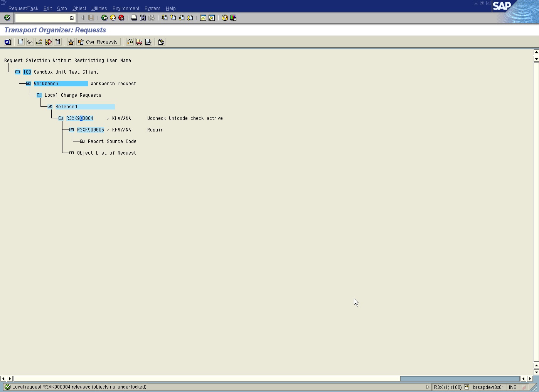The width and height of the screenshot is (539, 392).
Task: Click the Help question mark icon
Action: tap(224, 18)
